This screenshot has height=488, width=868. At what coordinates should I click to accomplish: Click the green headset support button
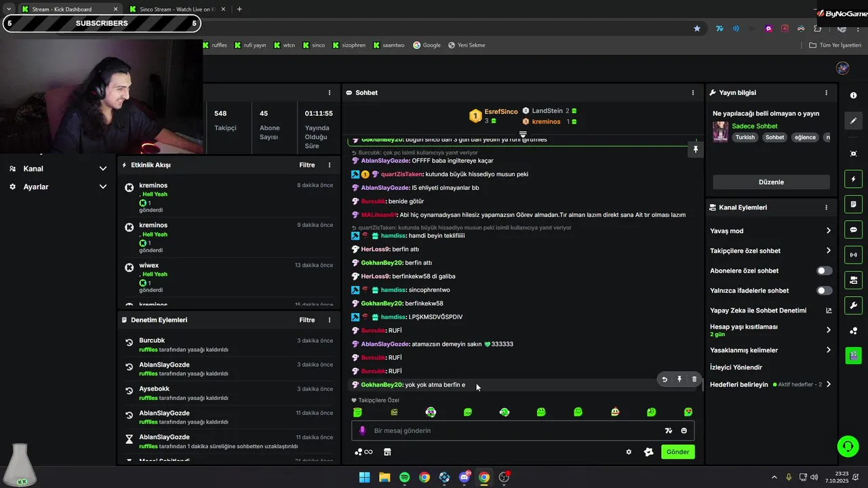coord(848,446)
